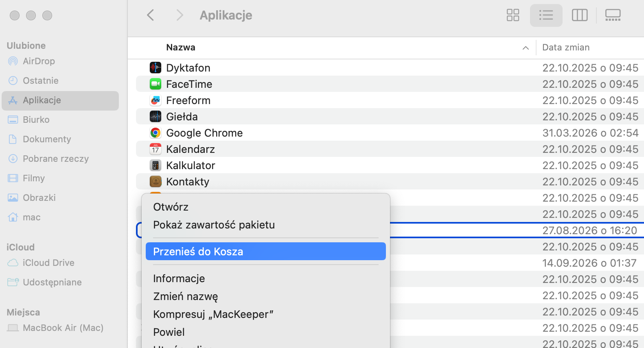Image resolution: width=644 pixels, height=348 pixels.
Task: Switch to gallery view
Action: (613, 15)
